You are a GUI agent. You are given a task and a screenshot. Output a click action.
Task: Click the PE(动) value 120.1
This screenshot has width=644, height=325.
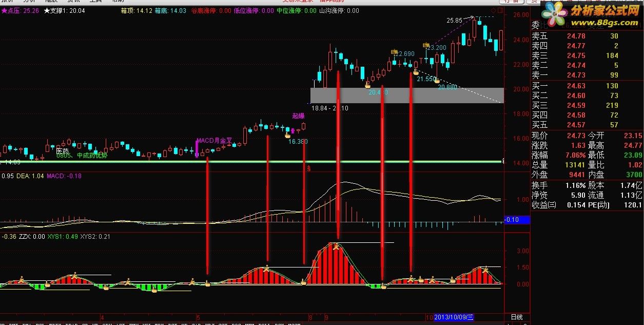pyautogui.click(x=633, y=205)
